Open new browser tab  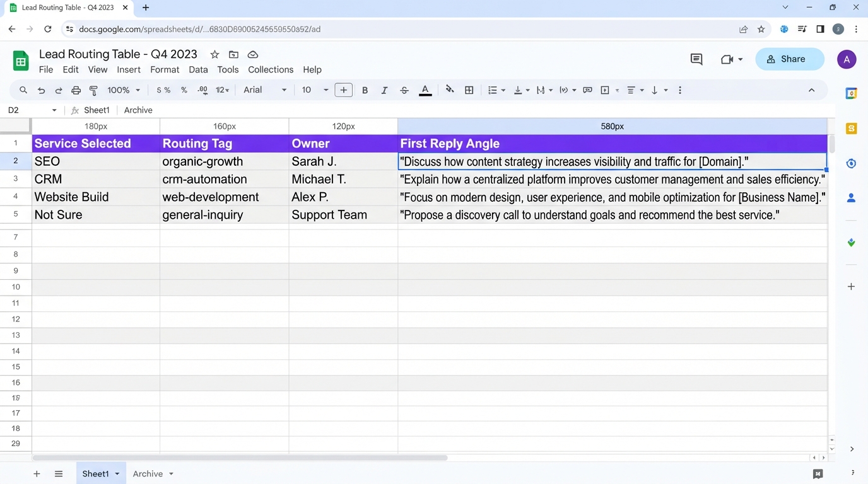(x=146, y=8)
